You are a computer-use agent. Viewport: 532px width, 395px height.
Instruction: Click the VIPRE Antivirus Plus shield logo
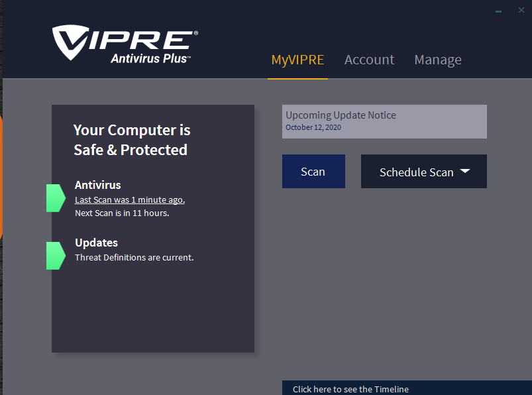pyautogui.click(x=125, y=44)
